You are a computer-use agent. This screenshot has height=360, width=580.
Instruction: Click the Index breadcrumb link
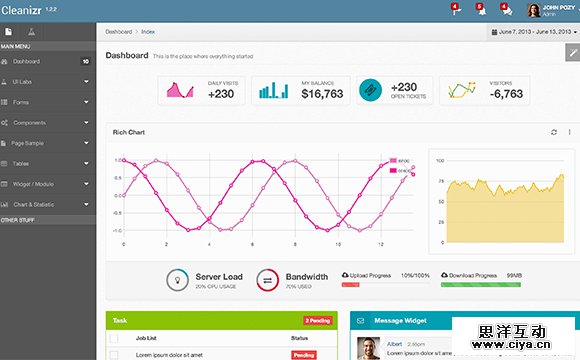[x=148, y=32]
